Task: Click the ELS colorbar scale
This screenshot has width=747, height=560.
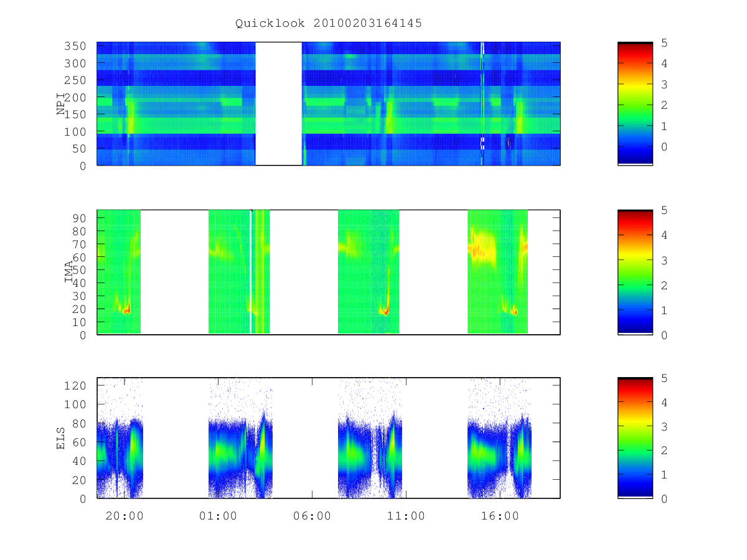Action: pos(635,438)
